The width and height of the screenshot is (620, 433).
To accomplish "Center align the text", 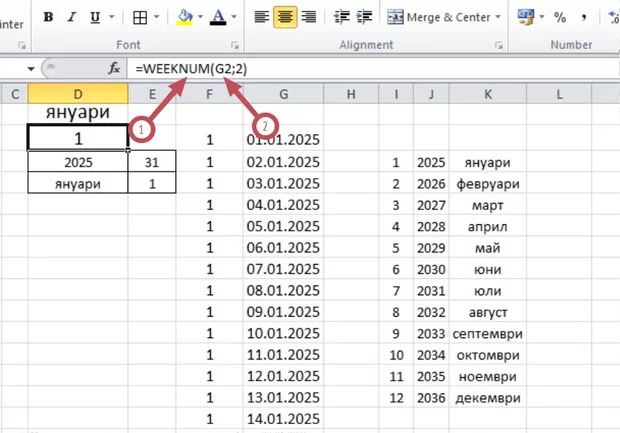I will [x=285, y=17].
